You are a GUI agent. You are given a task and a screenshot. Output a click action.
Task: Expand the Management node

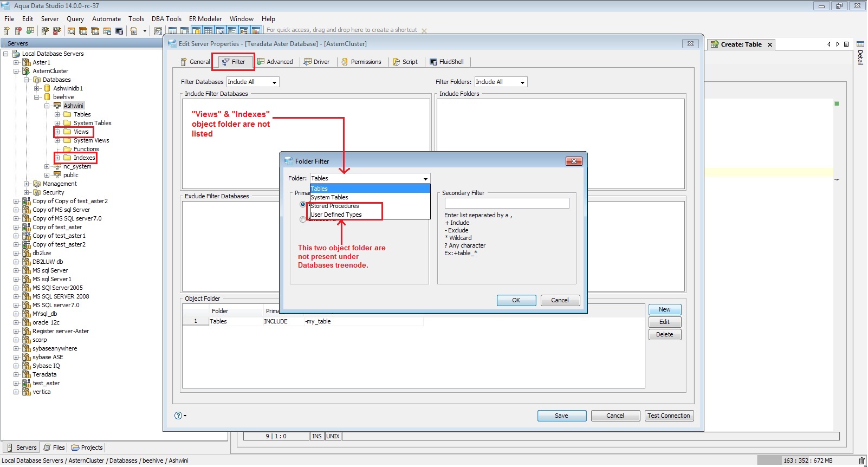pos(27,184)
